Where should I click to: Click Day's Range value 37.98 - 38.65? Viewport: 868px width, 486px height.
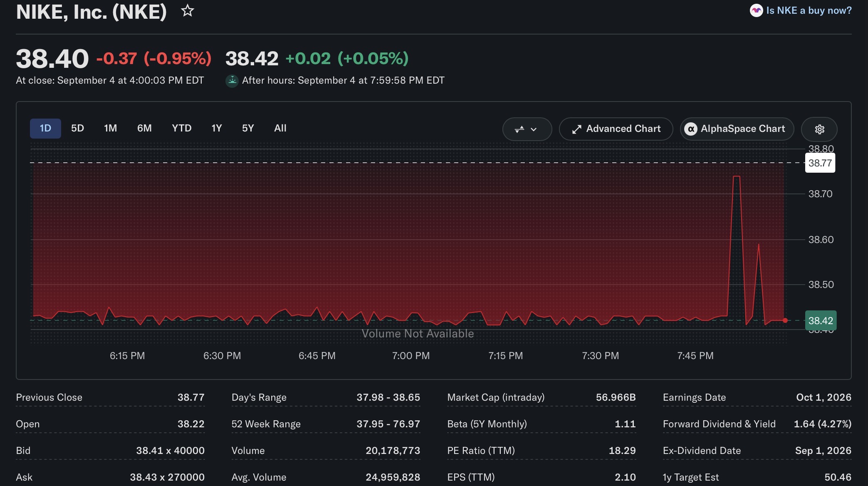point(388,397)
